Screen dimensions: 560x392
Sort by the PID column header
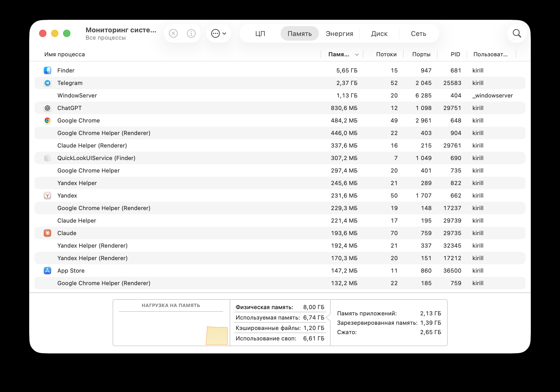click(455, 54)
